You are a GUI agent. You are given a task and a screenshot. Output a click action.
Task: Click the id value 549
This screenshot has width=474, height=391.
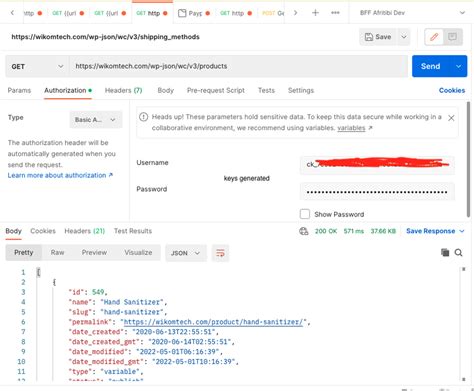point(98,292)
